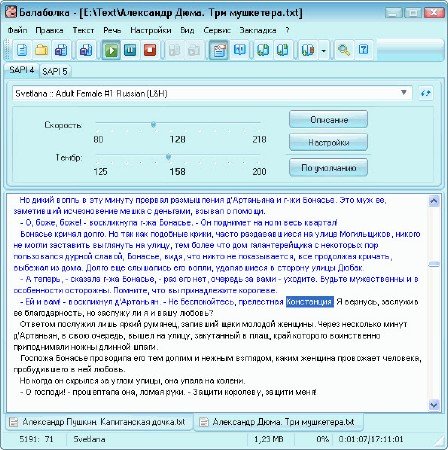Image resolution: width=448 pixels, height=450 pixels.
Task: Create a new document with toolbar icon
Action: coord(22,50)
